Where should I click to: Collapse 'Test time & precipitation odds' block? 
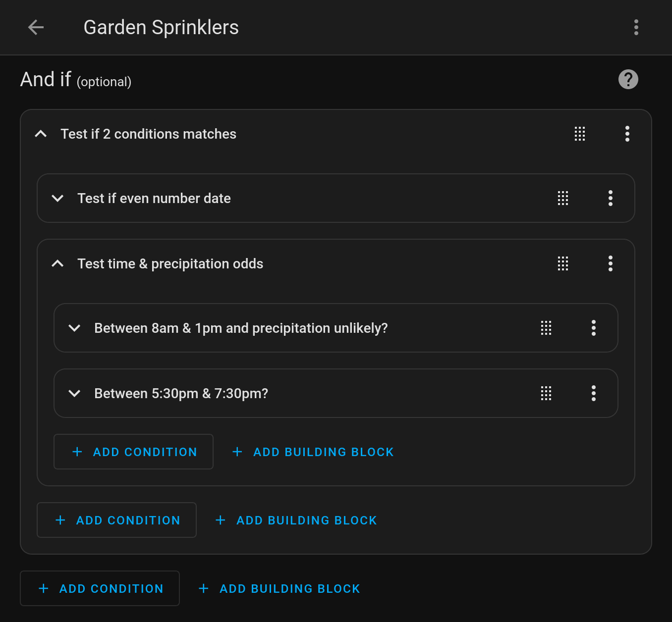(x=58, y=263)
